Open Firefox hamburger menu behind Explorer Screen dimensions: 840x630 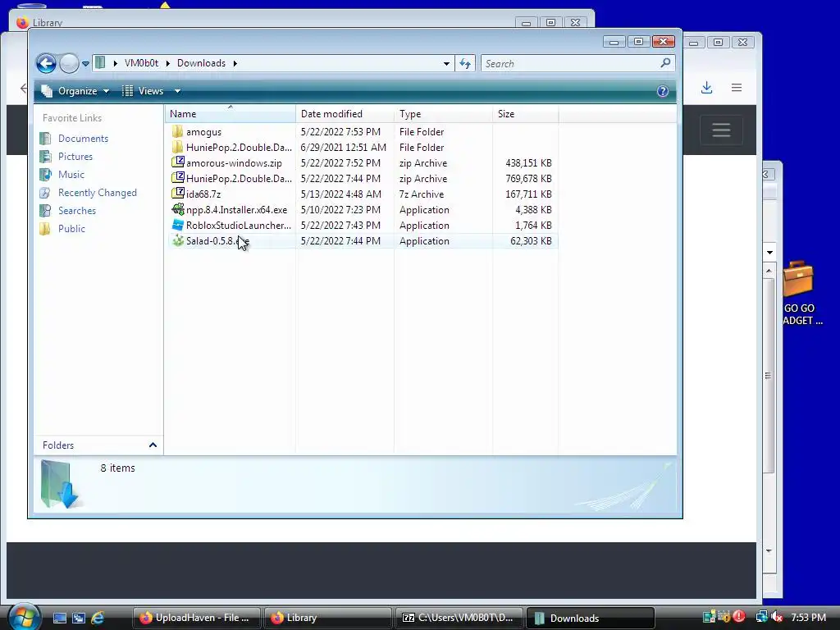737,87
